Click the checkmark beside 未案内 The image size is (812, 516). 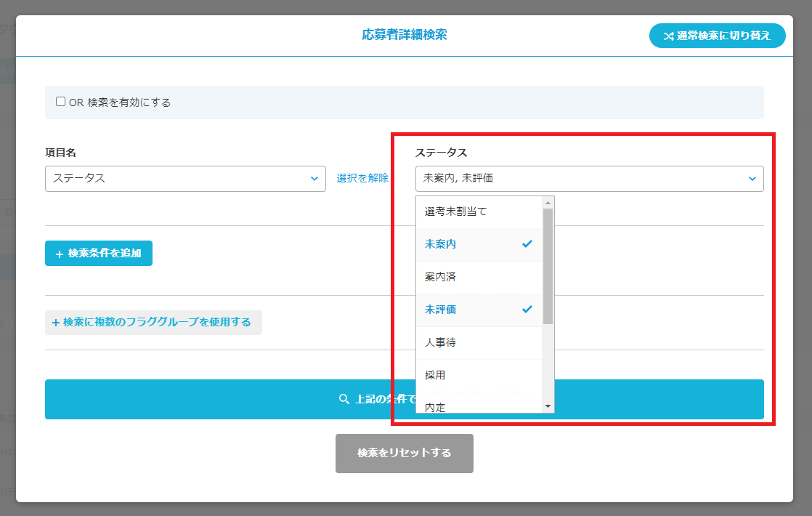tap(527, 244)
